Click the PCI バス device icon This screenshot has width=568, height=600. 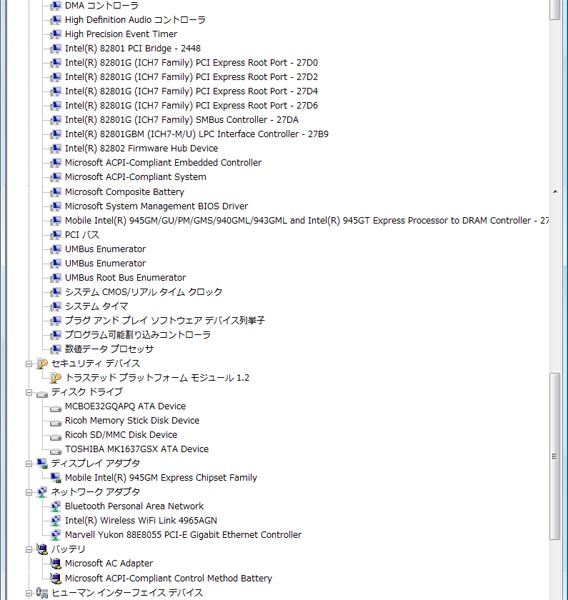(55, 235)
